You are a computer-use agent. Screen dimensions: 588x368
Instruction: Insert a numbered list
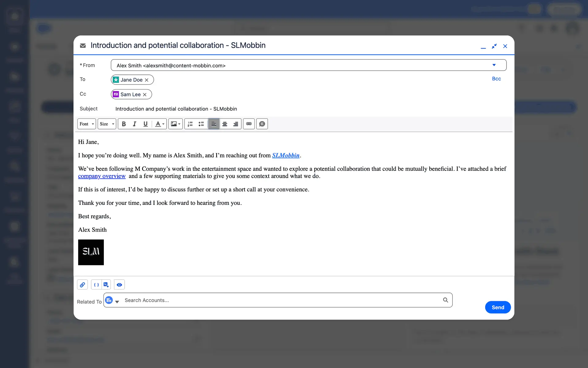[x=190, y=124]
